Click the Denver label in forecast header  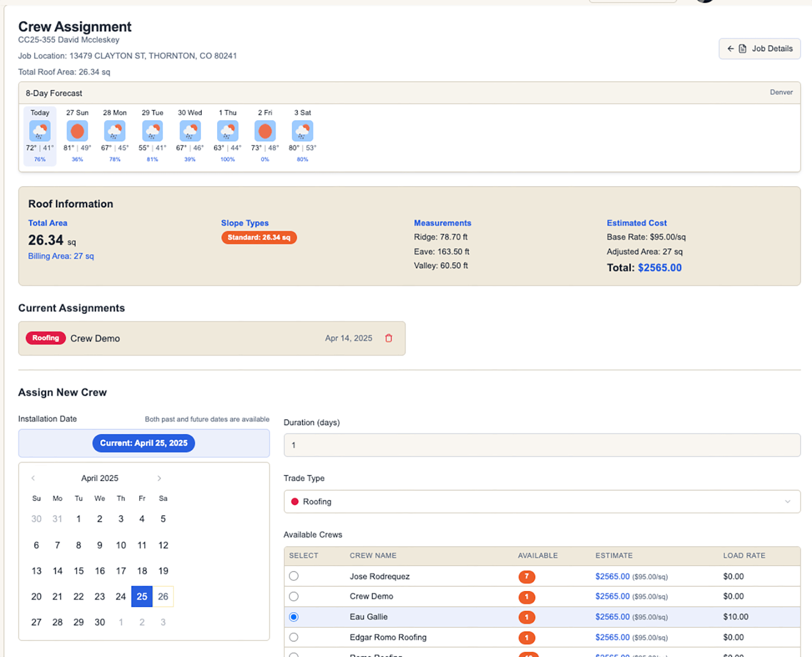coord(781,93)
